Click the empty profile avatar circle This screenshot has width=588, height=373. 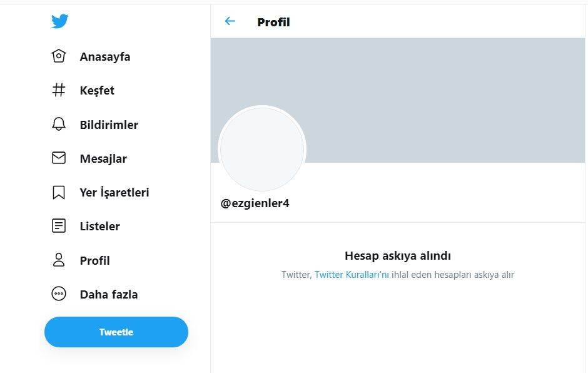(262, 149)
